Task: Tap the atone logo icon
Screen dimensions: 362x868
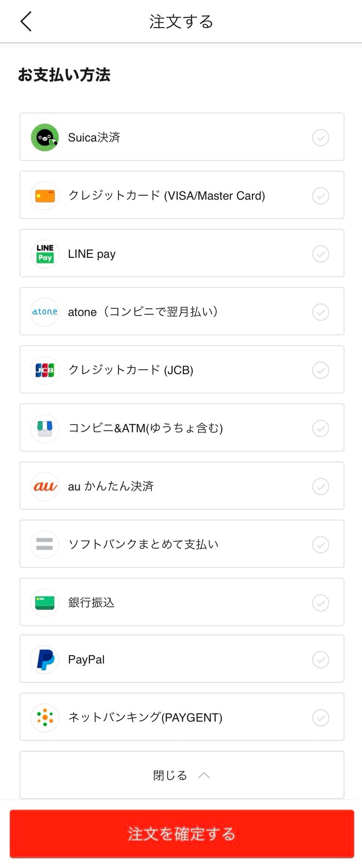Action: point(45,312)
